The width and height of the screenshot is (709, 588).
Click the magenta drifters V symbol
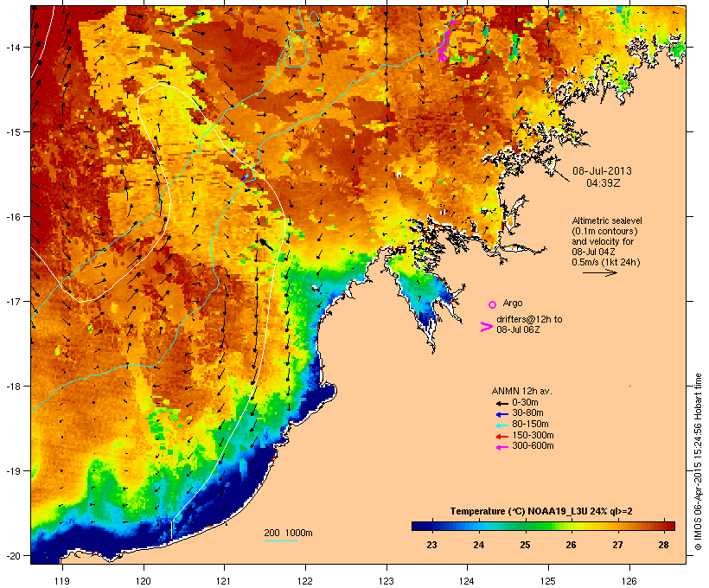(x=486, y=327)
